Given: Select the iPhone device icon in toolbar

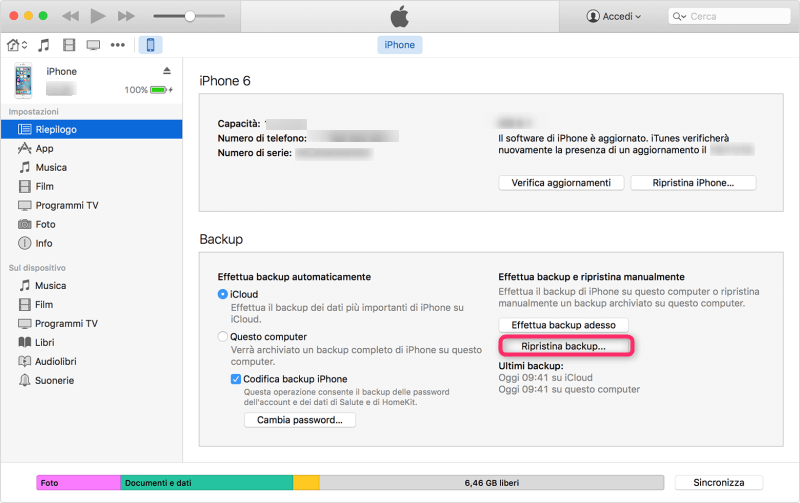Looking at the screenshot, I should pyautogui.click(x=151, y=45).
